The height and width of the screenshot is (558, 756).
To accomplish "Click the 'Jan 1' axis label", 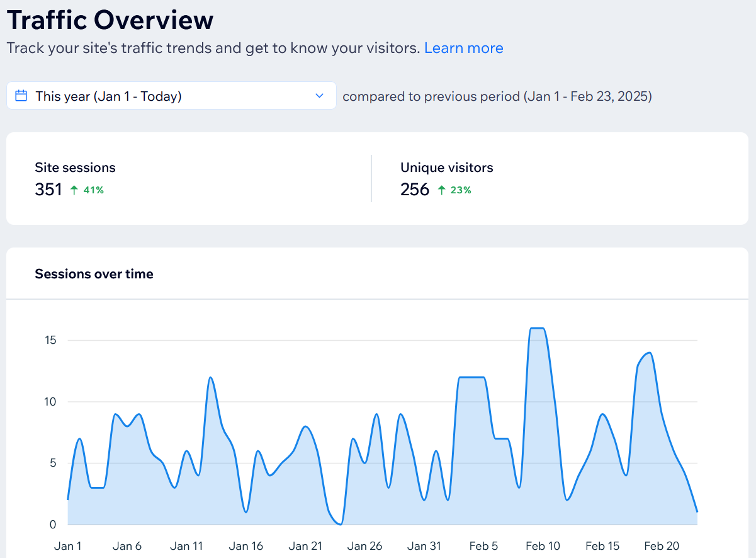I will pos(67,546).
